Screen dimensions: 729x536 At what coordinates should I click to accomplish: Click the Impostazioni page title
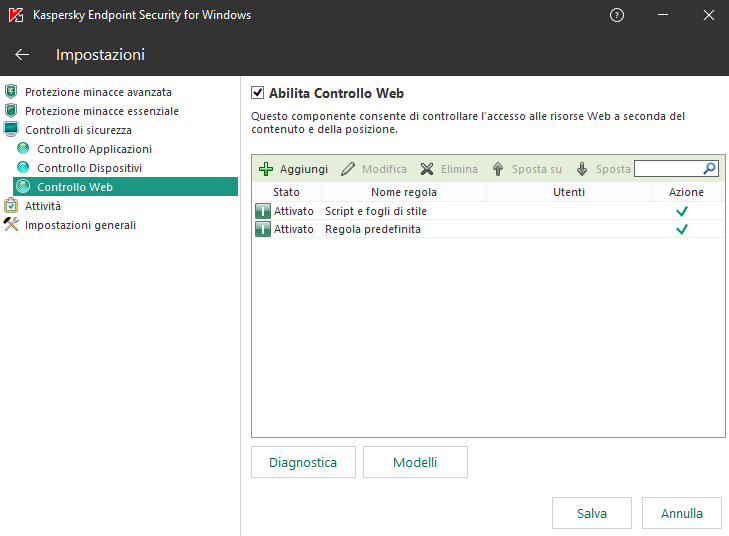(x=100, y=55)
